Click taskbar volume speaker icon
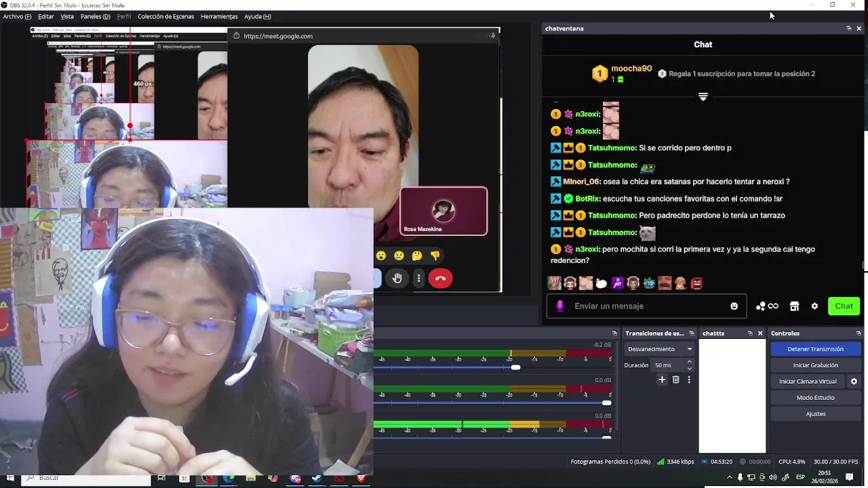The image size is (868, 488). [773, 478]
